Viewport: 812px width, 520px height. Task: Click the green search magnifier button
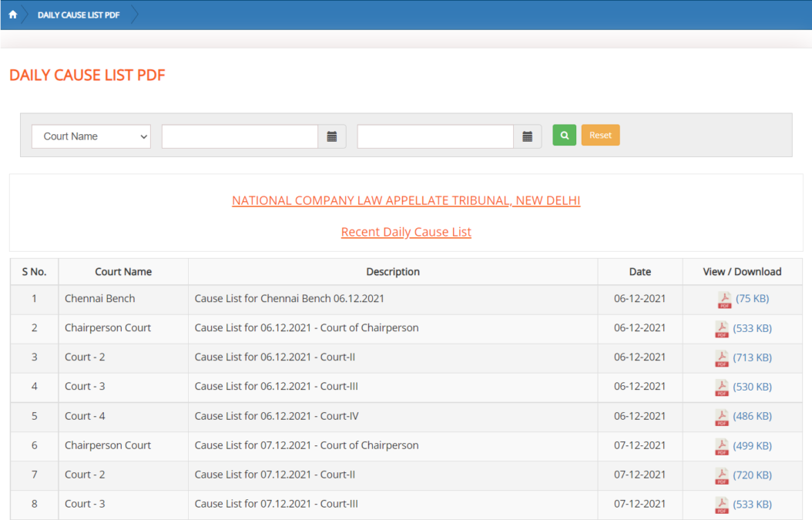coord(565,135)
